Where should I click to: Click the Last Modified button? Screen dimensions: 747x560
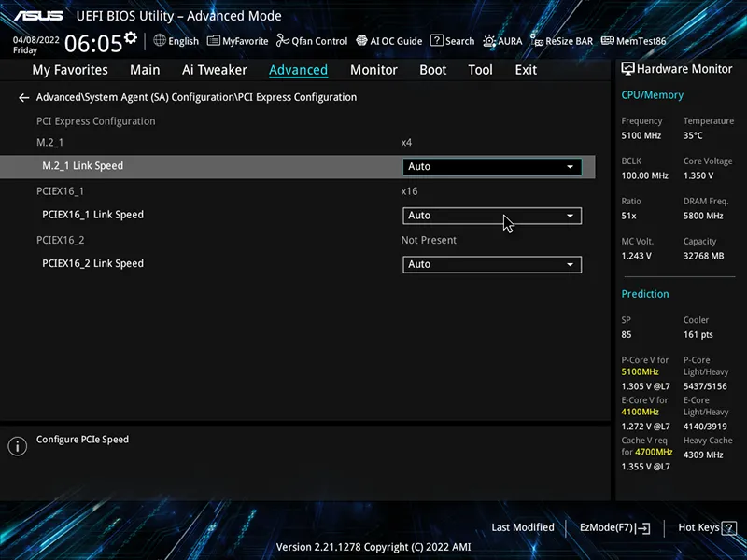[523, 527]
